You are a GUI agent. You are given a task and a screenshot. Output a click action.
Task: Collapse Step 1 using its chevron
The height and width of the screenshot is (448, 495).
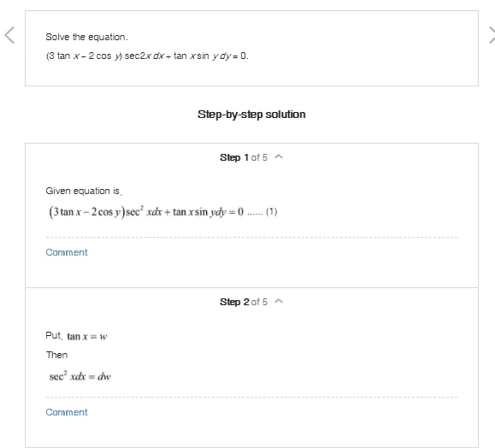coord(279,157)
